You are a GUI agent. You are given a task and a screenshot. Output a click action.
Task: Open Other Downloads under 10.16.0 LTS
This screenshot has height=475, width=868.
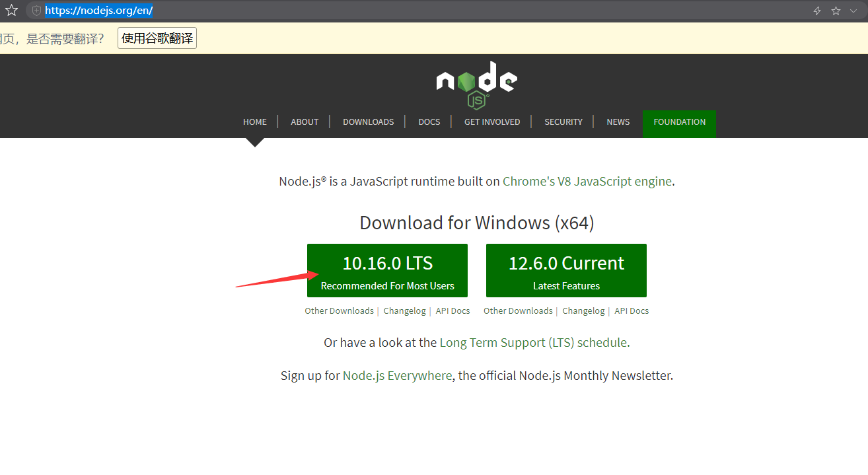click(x=339, y=311)
